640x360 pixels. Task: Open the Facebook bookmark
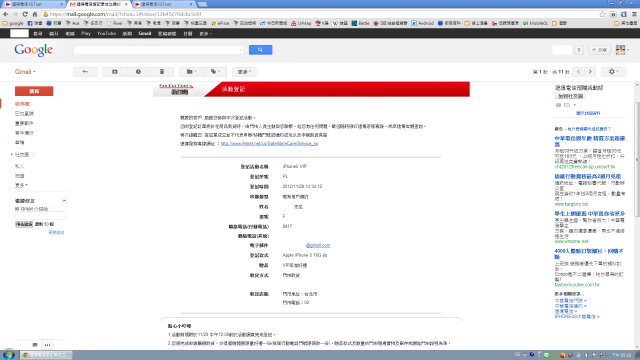pyautogui.click(x=35, y=23)
